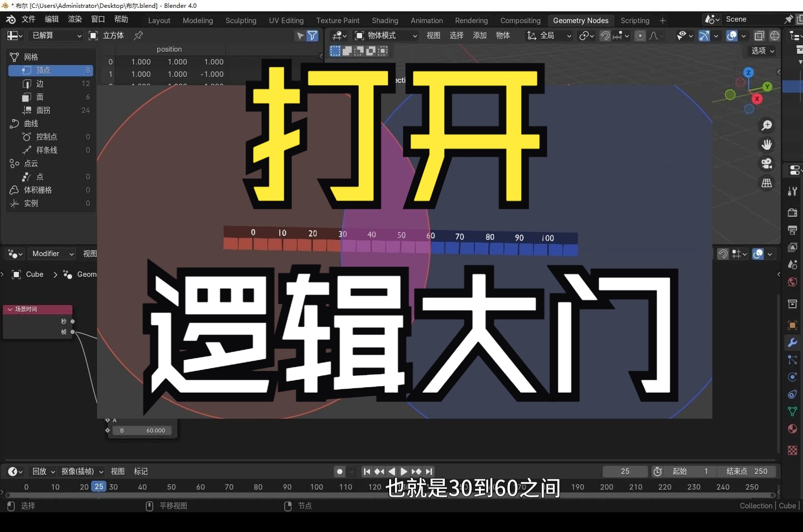Switch to the Shading workspace tab
The height and width of the screenshot is (532, 803).
point(385,21)
